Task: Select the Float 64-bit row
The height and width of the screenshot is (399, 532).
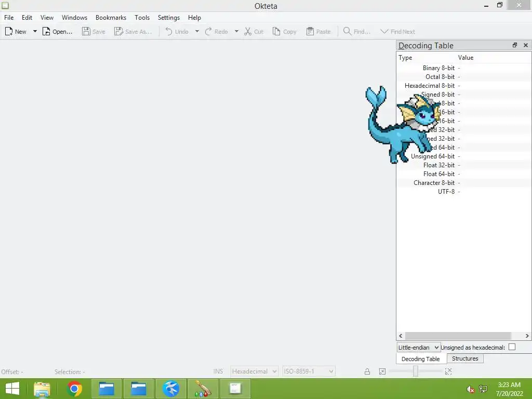Action: pyautogui.click(x=464, y=174)
